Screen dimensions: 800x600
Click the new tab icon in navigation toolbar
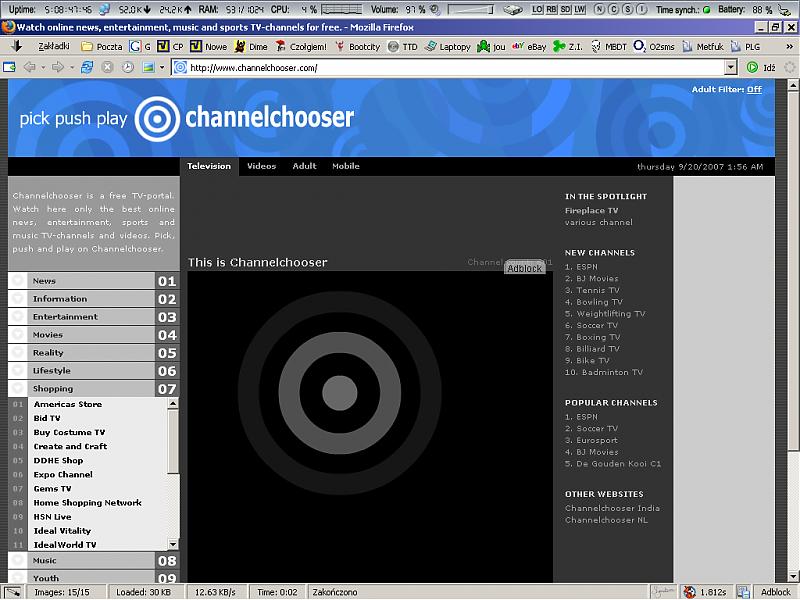(x=9, y=67)
